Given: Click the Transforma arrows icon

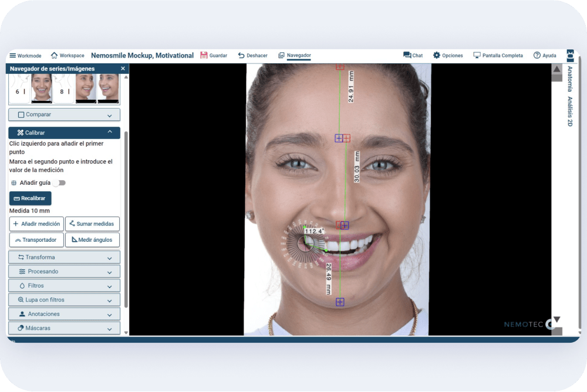Looking at the screenshot, I should (21, 257).
